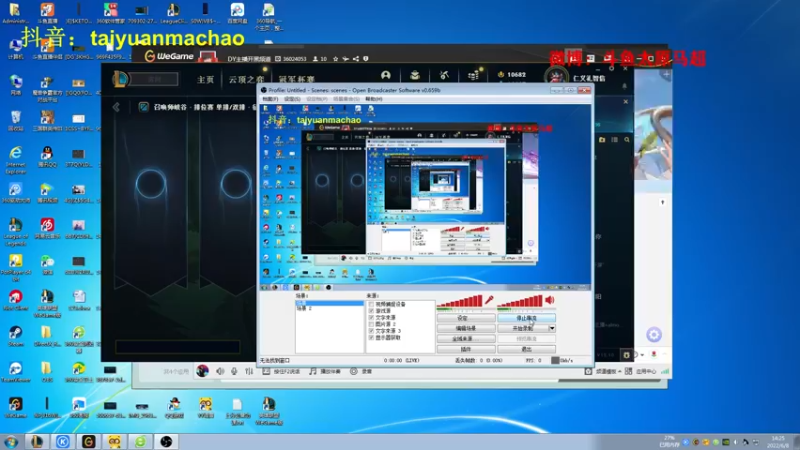The width and height of the screenshot is (800, 450).
Task: Toggle 显示器获取 source checkbox
Action: pyautogui.click(x=371, y=337)
